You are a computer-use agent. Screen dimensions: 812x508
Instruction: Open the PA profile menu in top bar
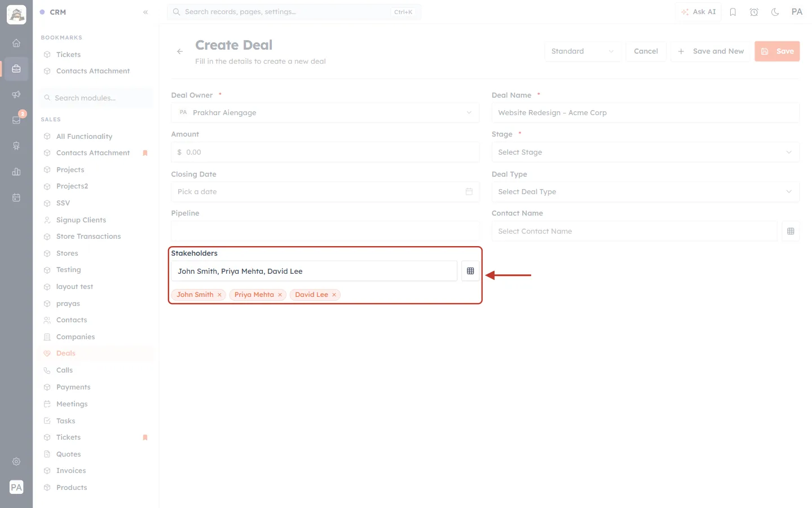[797, 12]
